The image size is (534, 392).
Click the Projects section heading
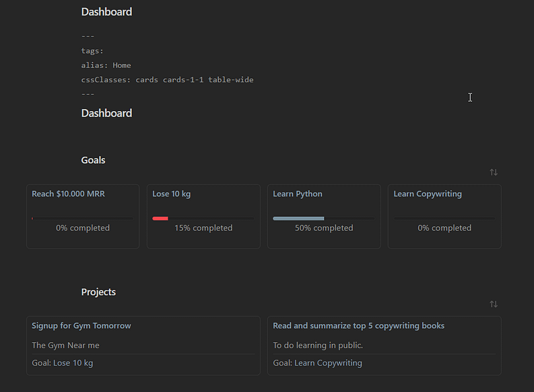[x=98, y=292]
